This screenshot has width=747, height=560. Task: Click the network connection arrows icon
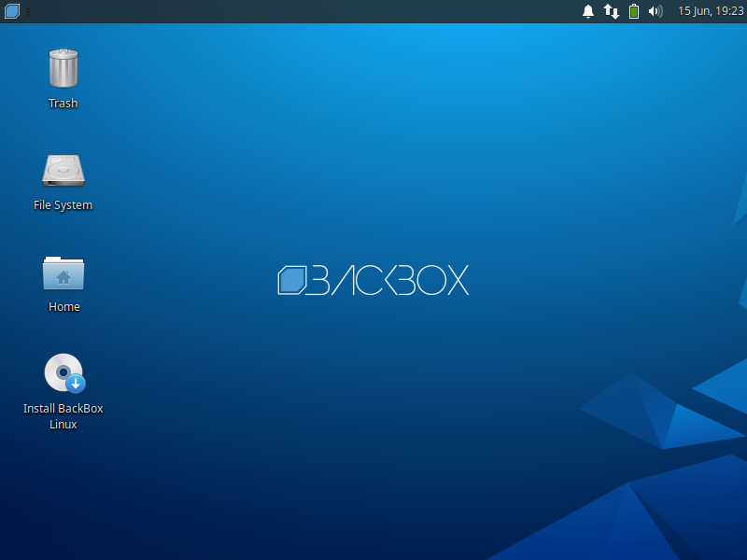pyautogui.click(x=612, y=11)
